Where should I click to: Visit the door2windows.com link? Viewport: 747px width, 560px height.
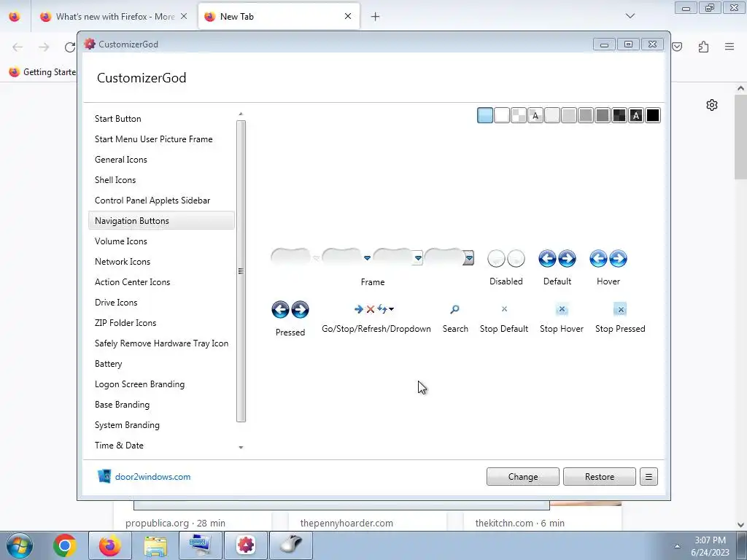152,477
